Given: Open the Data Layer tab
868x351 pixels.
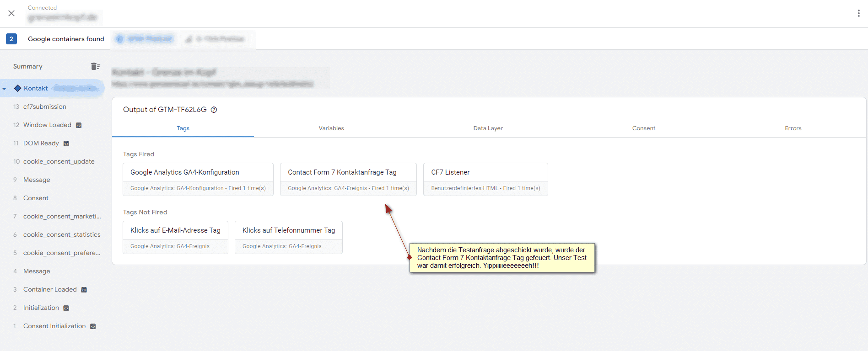Looking at the screenshot, I should click(488, 128).
